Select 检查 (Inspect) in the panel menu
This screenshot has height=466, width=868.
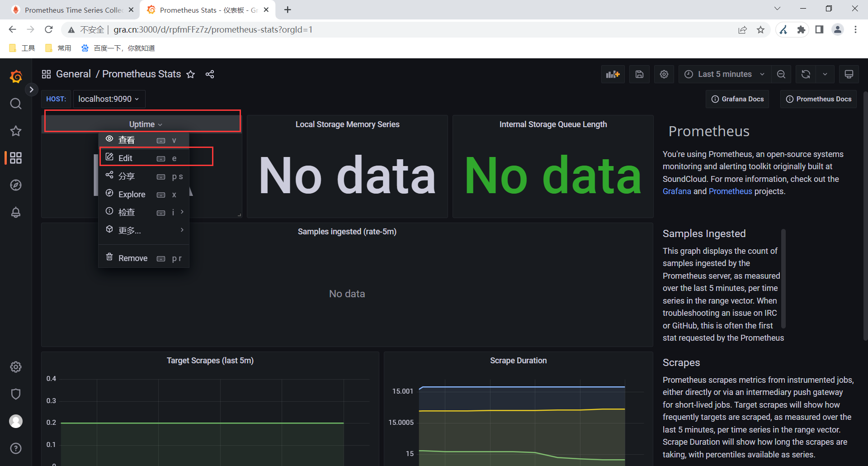pos(144,212)
